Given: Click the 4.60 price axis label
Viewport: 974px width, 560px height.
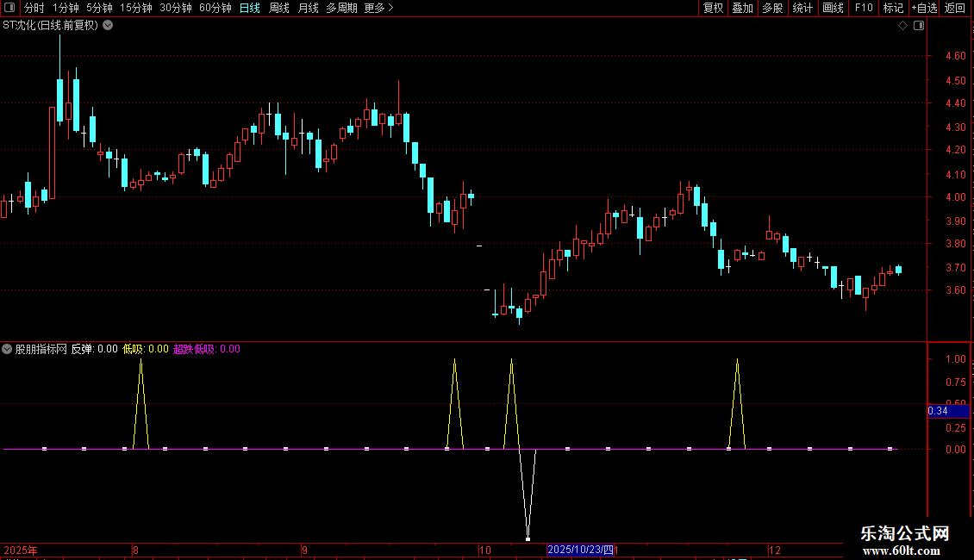Looking at the screenshot, I should click(x=955, y=56).
